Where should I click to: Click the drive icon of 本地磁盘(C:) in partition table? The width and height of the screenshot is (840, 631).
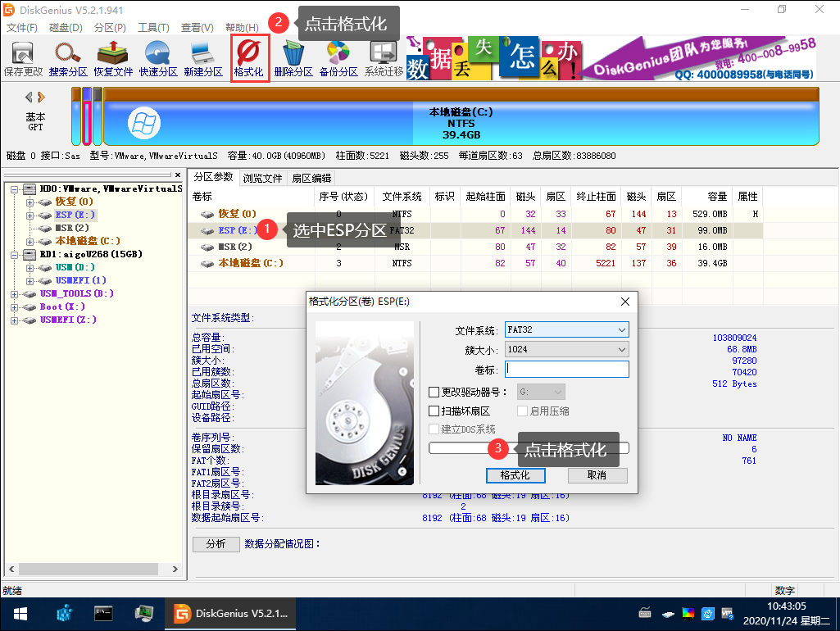pos(207,264)
